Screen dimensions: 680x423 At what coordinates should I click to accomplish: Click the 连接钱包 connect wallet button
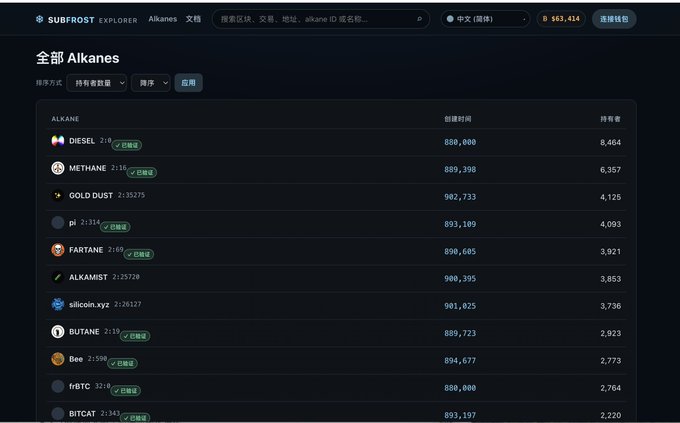pyautogui.click(x=614, y=19)
